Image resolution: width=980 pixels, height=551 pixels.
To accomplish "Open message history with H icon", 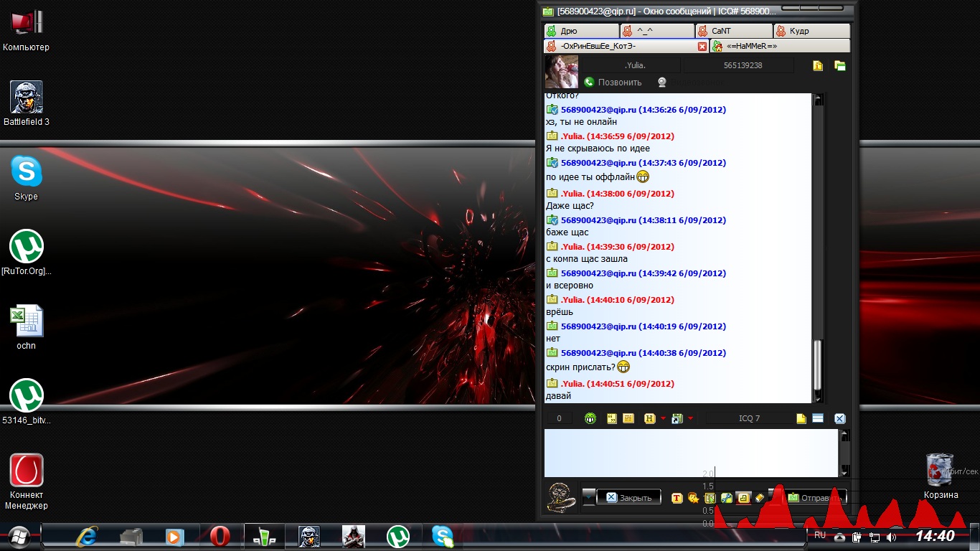I will (x=650, y=418).
